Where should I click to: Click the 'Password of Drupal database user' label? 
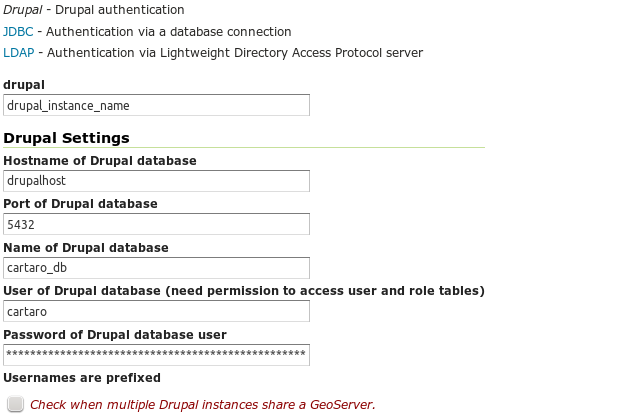tap(115, 335)
